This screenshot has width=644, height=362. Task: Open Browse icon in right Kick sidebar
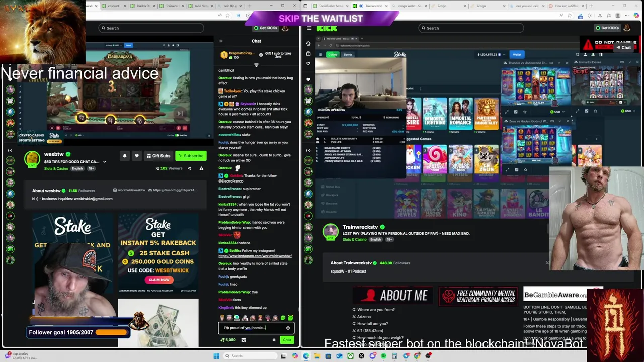308,53
